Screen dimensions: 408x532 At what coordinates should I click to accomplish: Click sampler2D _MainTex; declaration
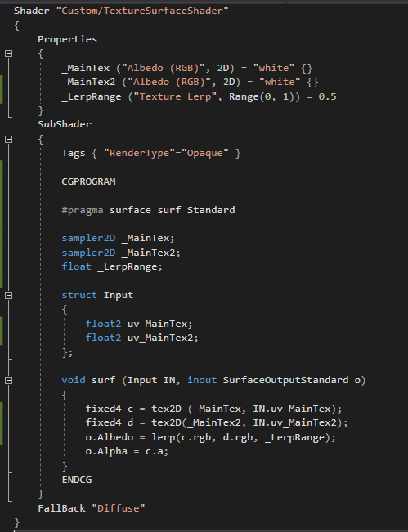pyautogui.click(x=118, y=238)
